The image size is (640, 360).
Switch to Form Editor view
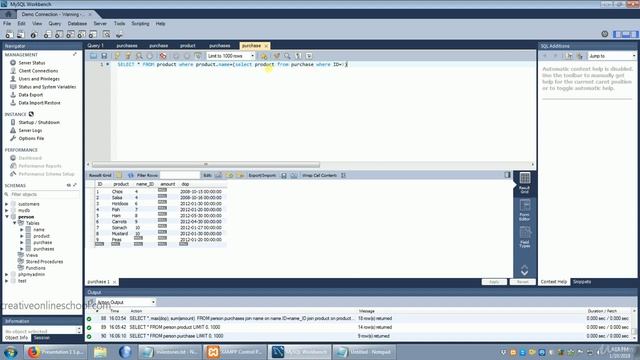tap(524, 210)
